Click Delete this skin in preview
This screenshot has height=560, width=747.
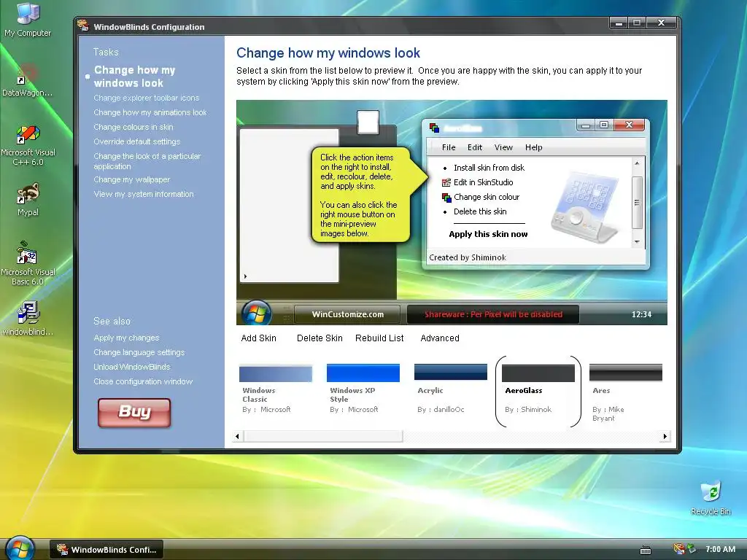point(480,211)
